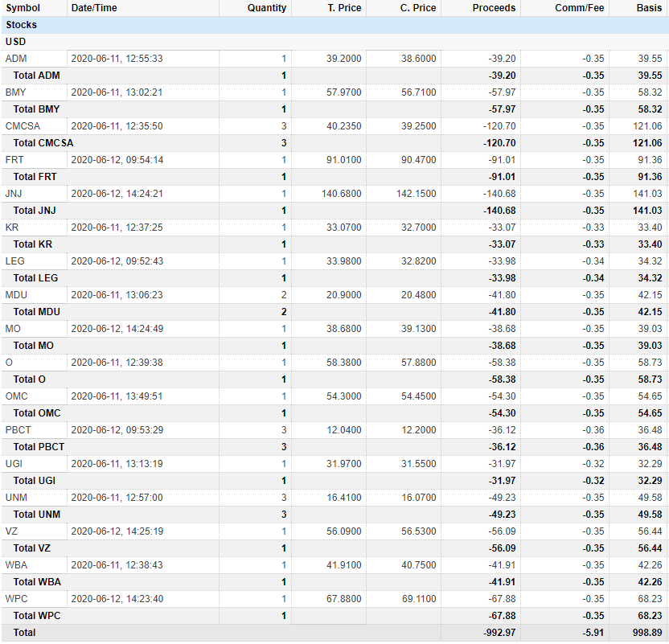Click date 2020-06-11, 13:13:19
The height and width of the screenshot is (644, 669).
pos(117,464)
